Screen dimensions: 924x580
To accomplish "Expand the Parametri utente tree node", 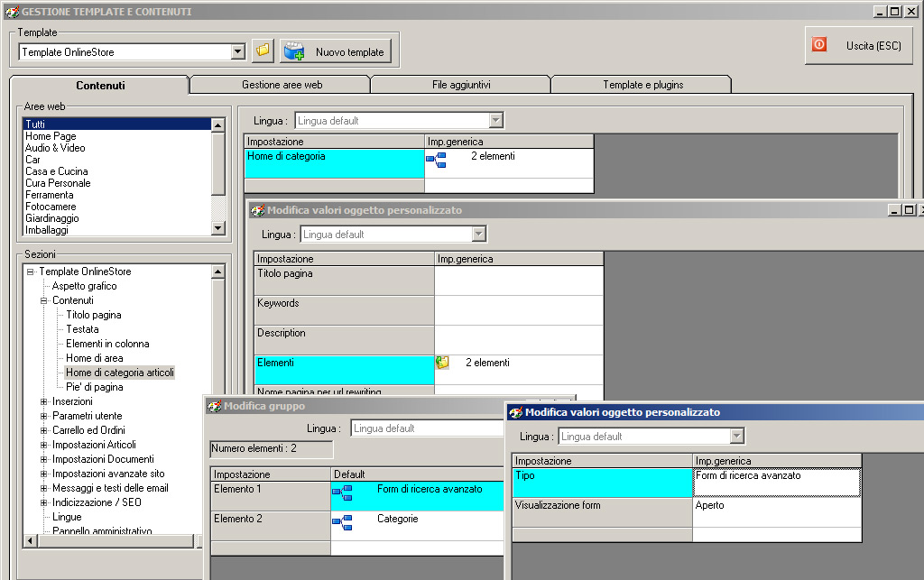I will click(43, 416).
